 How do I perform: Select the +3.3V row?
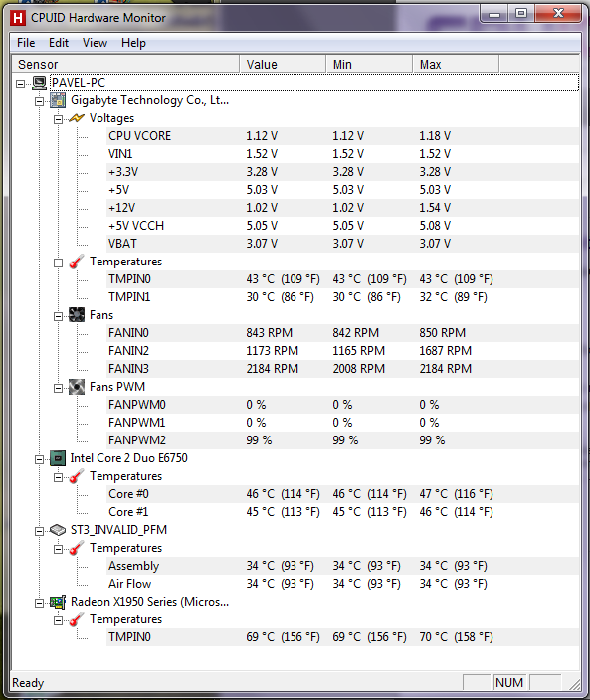342,172
